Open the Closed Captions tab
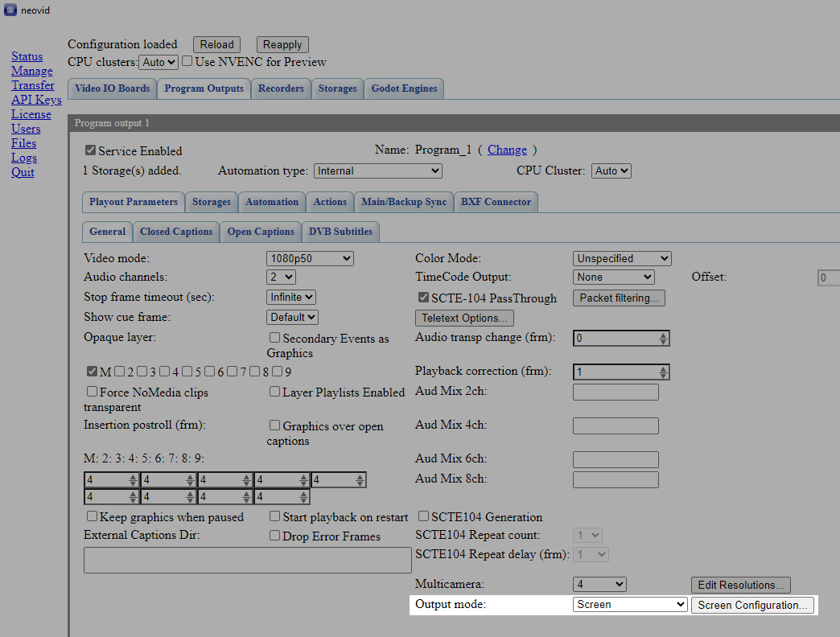 (176, 232)
